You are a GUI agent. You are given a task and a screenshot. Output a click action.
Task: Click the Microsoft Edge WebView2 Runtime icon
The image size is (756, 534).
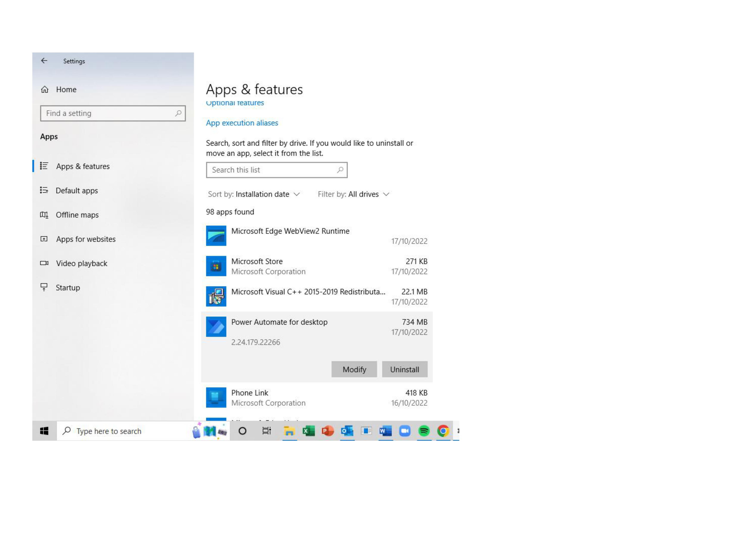point(216,236)
